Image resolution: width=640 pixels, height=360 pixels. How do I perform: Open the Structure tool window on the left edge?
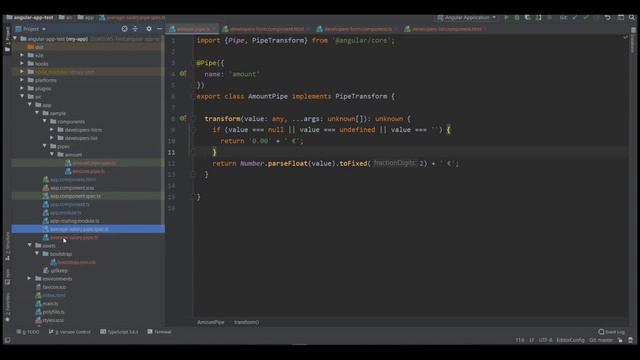7,246
